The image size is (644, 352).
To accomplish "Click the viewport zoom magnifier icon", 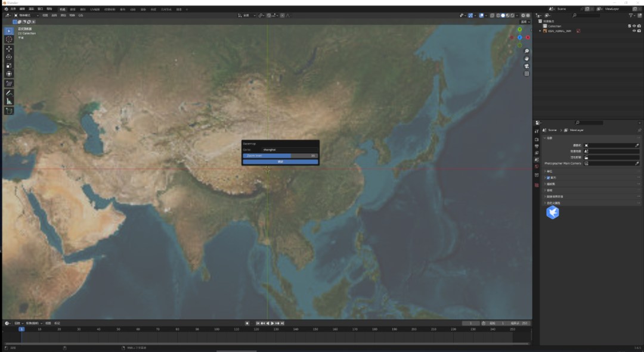I will click(527, 51).
